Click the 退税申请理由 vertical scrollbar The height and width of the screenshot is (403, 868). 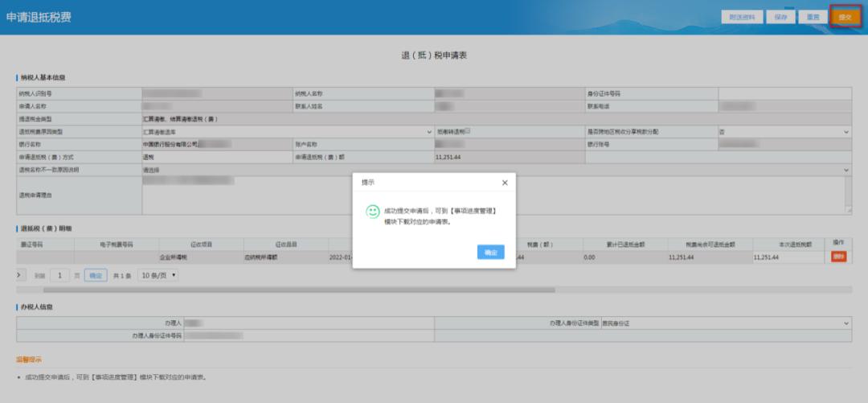[x=848, y=195]
